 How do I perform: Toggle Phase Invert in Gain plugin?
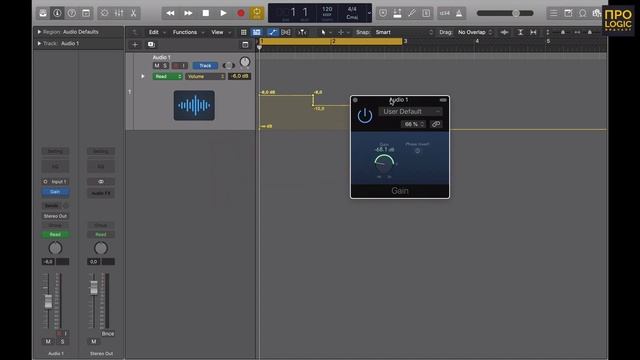(x=417, y=151)
